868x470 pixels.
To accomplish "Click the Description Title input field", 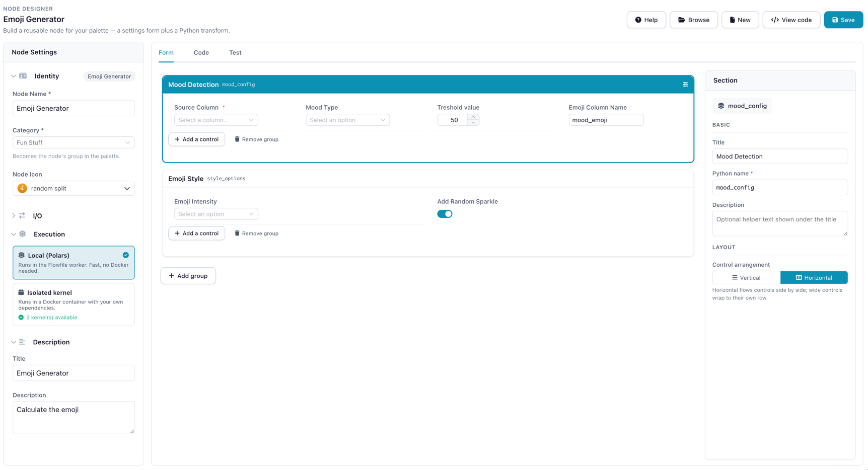I will [74, 373].
